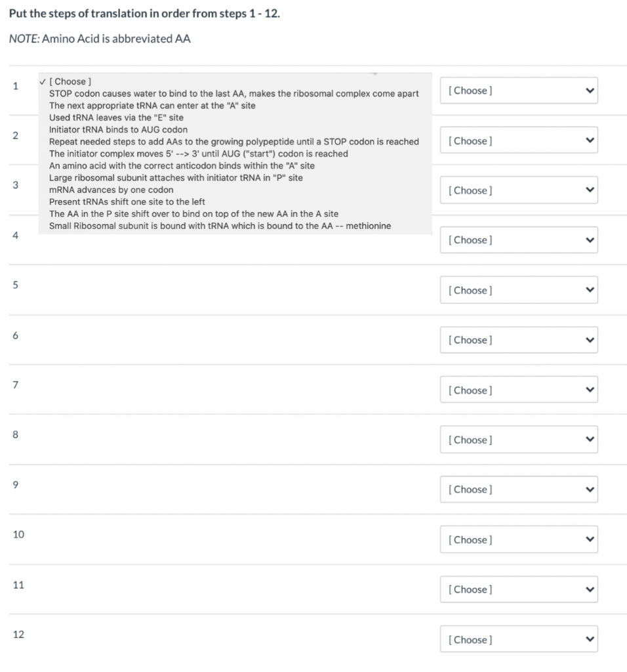The height and width of the screenshot is (672, 627).
Task: Click the step 9 dropdown chevron
Action: [x=590, y=489]
